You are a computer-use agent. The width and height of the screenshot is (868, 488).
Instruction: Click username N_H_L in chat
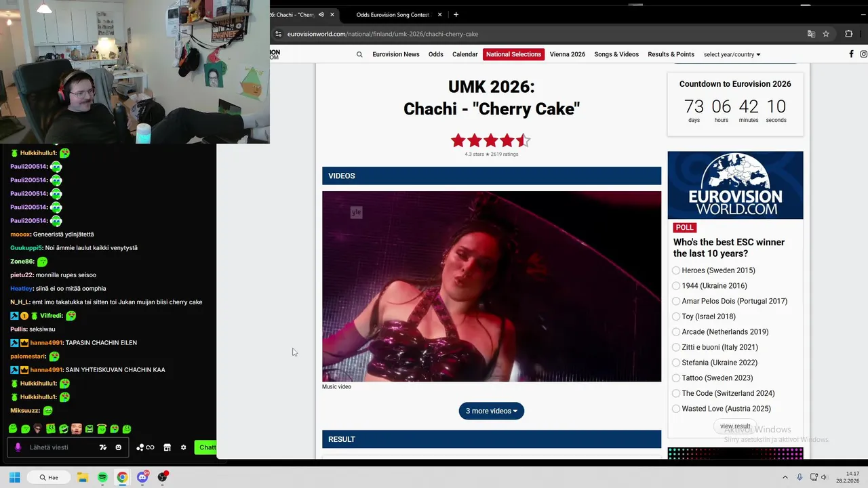20,302
